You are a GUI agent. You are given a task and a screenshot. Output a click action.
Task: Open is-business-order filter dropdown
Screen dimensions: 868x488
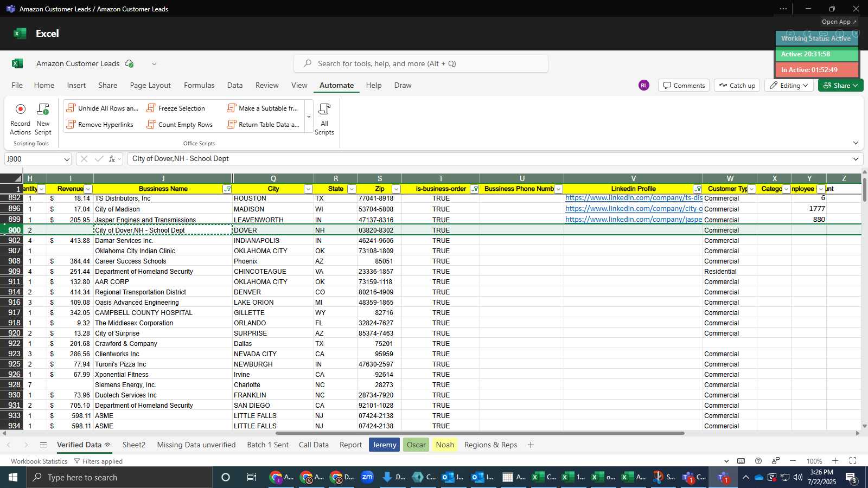click(475, 189)
